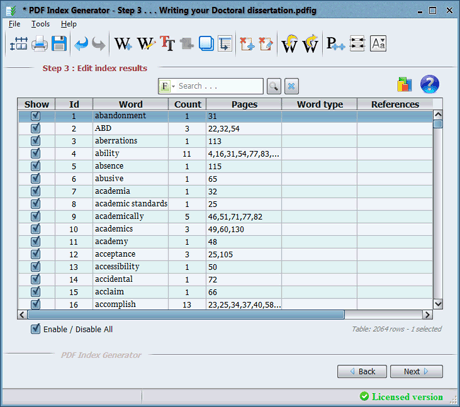460x407 pixels.
Task: Sort by Count column header
Action: pyautogui.click(x=188, y=104)
